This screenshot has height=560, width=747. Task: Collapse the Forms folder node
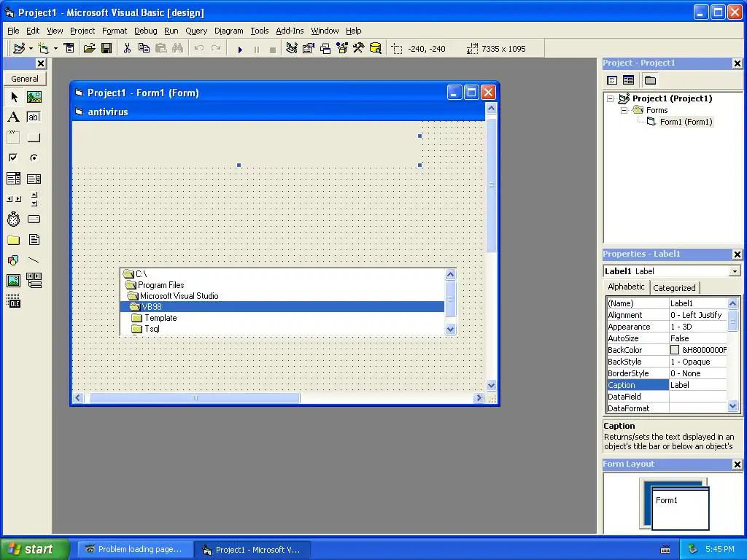pos(624,111)
